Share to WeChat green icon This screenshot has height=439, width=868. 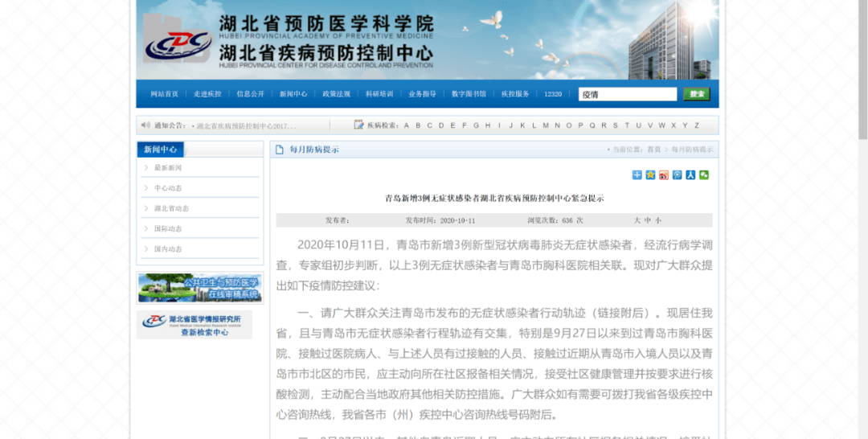click(703, 175)
